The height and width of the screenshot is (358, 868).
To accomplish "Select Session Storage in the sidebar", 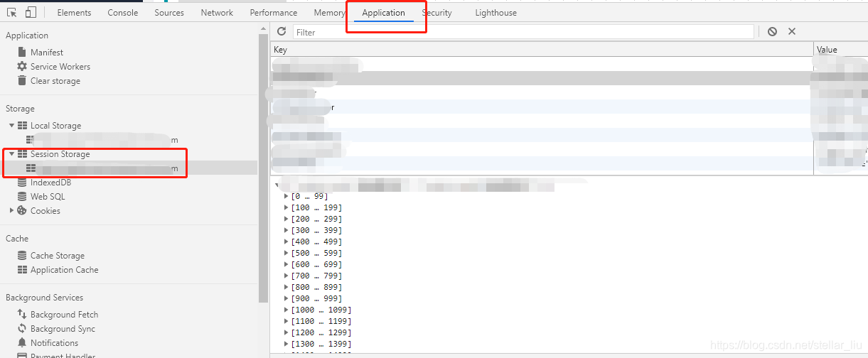I will [60, 154].
